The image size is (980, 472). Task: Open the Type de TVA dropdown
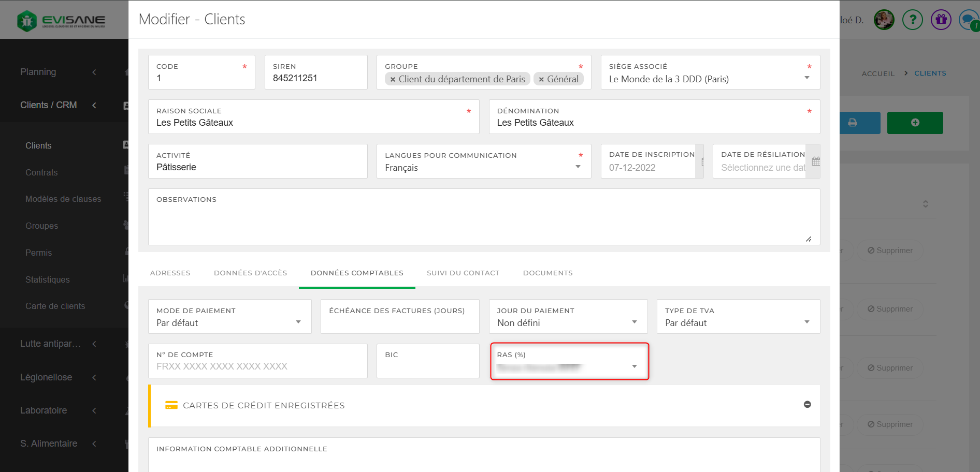click(x=806, y=322)
